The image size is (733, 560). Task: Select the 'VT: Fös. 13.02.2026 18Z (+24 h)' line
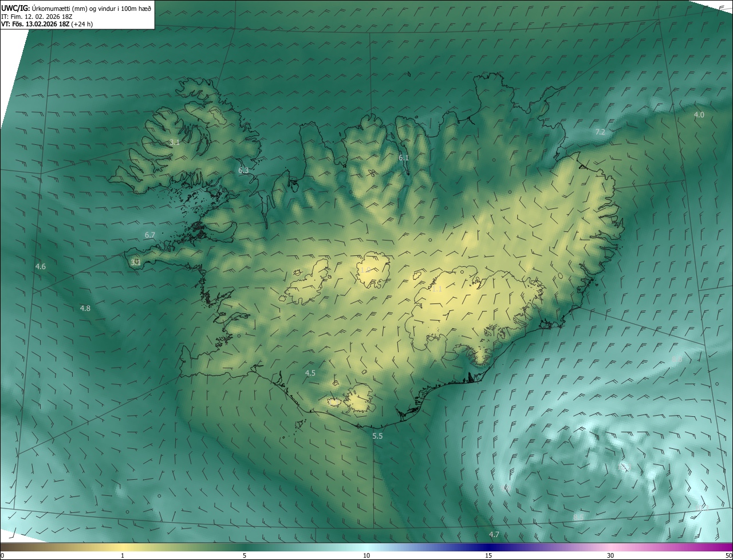point(48,24)
